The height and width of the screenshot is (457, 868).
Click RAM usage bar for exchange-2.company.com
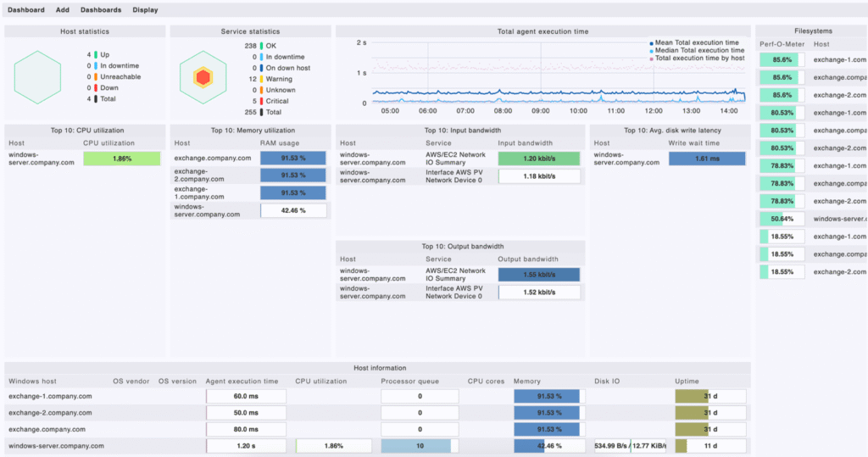(x=292, y=176)
